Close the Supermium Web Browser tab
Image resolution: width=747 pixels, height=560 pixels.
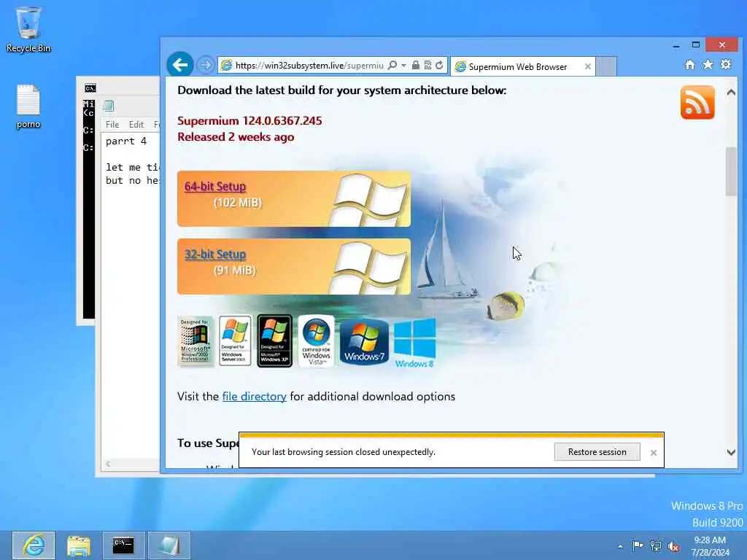click(x=588, y=66)
